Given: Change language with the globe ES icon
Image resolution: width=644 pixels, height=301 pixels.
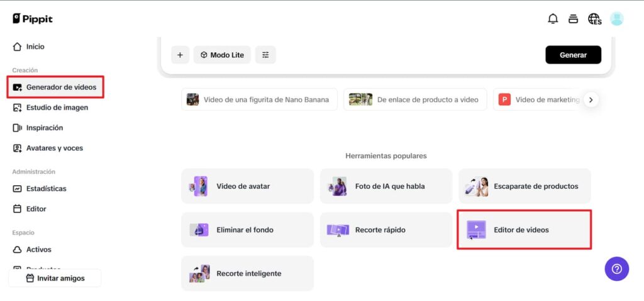Looking at the screenshot, I should pyautogui.click(x=594, y=19).
